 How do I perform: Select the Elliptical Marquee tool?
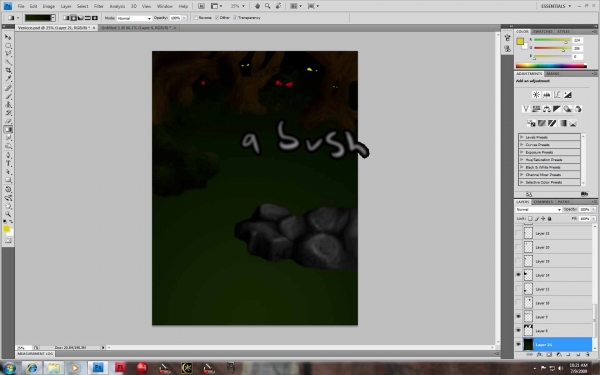(8, 46)
